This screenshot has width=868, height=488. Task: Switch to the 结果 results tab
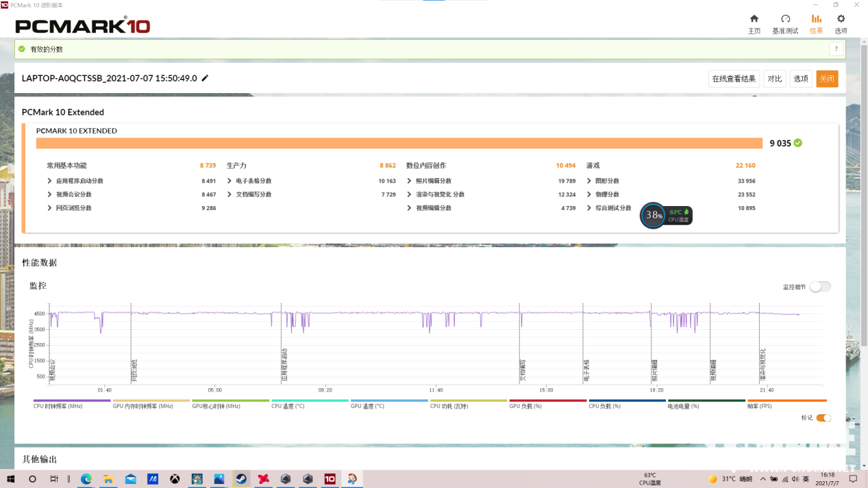tap(816, 24)
